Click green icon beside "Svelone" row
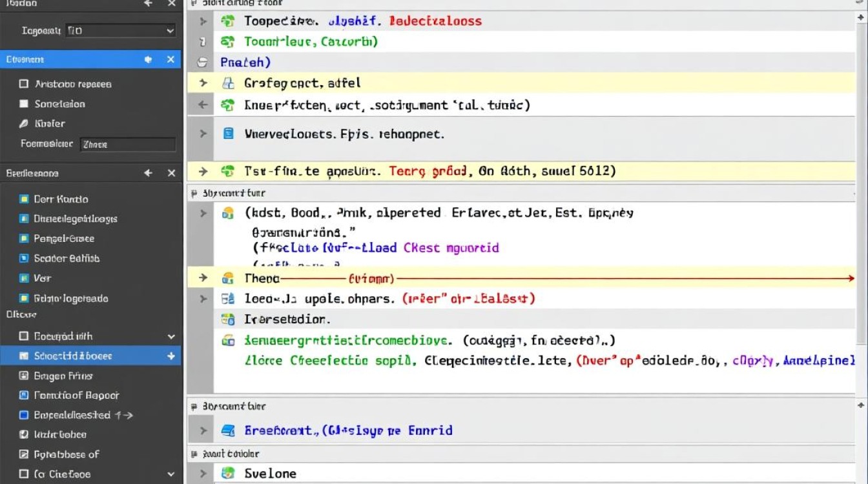Screen dimensions: 868x484 (x=227, y=473)
